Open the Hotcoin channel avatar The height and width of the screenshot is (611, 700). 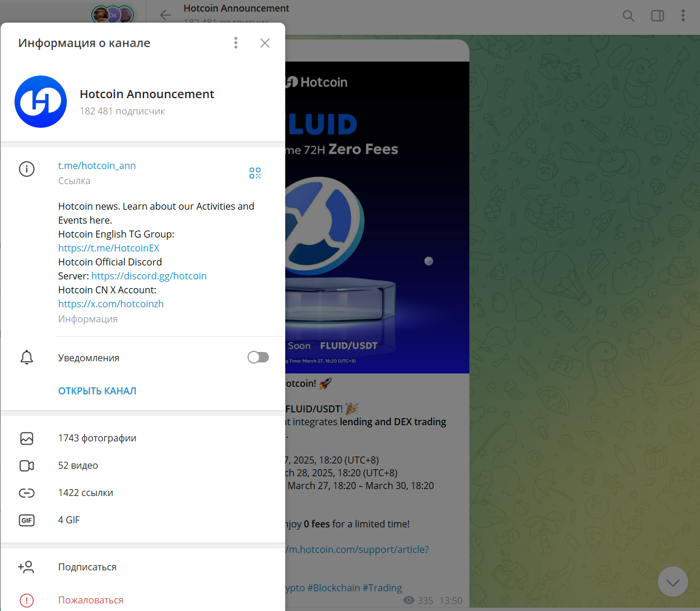41,102
